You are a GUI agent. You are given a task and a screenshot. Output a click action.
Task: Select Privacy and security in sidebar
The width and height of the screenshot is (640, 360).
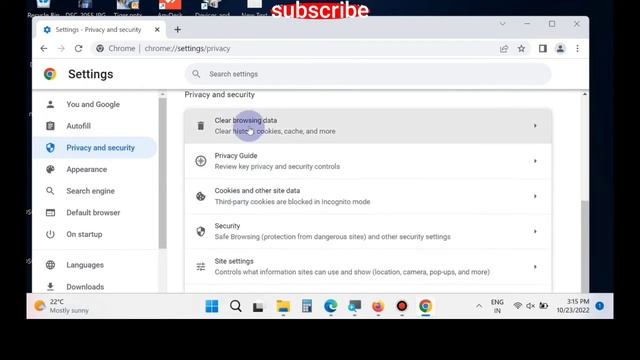(95, 148)
